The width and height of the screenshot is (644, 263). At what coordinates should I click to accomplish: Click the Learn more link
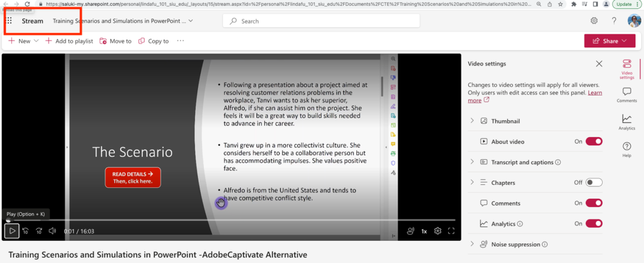coord(595,93)
